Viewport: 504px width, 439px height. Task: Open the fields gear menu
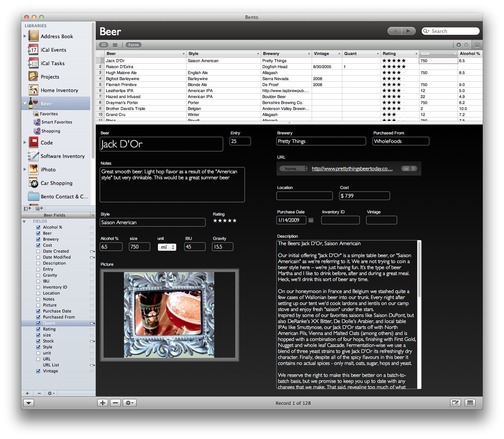[51, 393]
